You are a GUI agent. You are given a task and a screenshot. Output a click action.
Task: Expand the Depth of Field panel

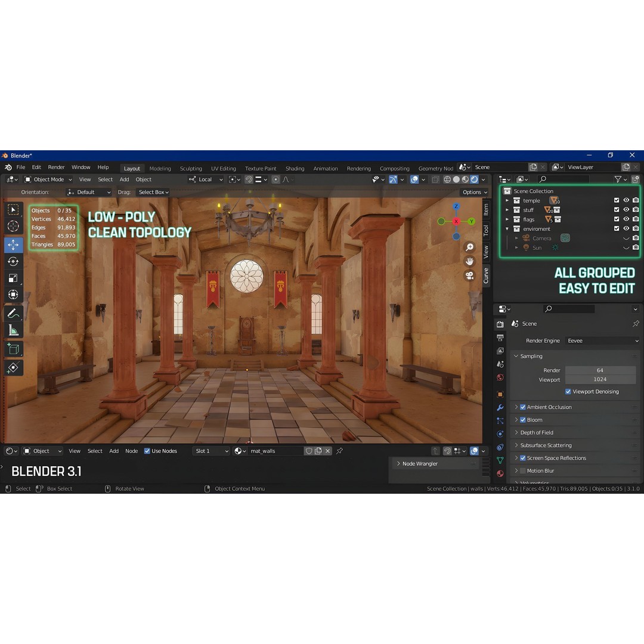pyautogui.click(x=537, y=432)
